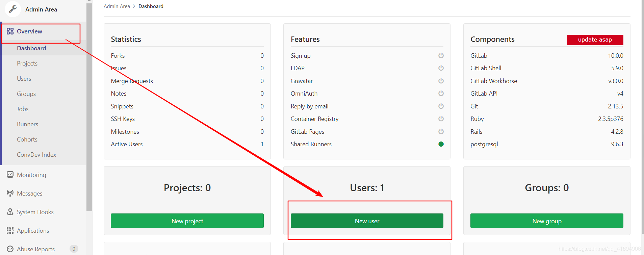
Task: Click the Sign up power status icon
Action: tap(441, 55)
